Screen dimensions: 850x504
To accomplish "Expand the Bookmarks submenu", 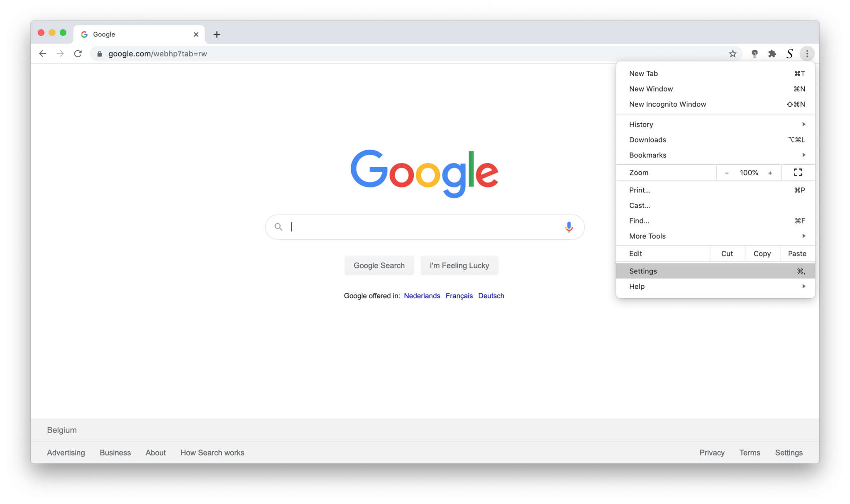I will tap(804, 155).
